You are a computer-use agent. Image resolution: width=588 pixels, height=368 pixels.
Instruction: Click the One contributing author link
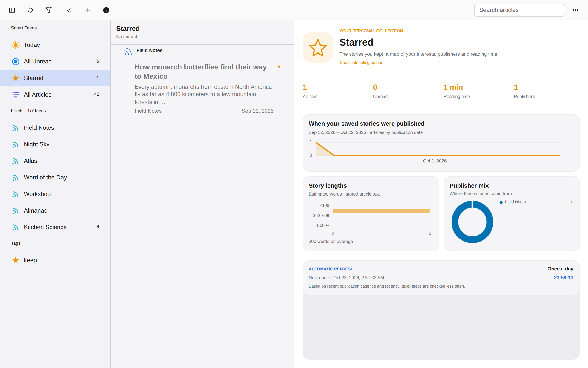point(361,63)
